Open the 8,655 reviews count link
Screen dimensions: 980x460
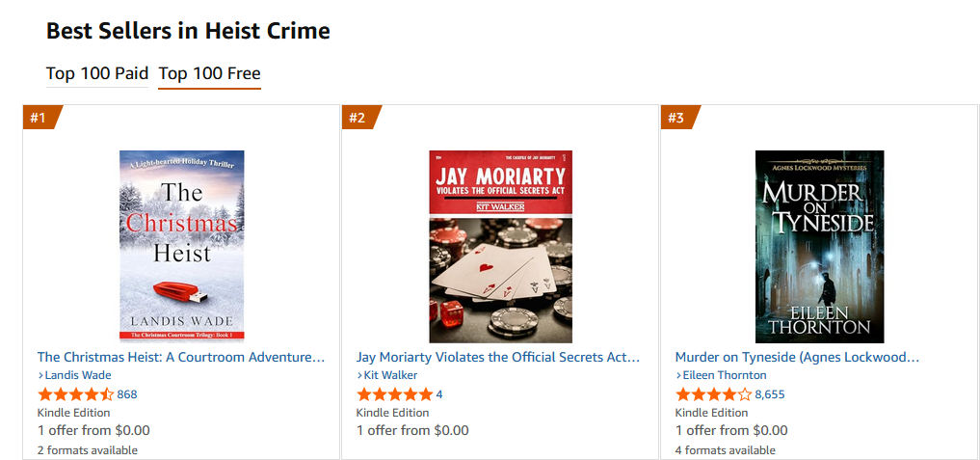pyautogui.click(x=770, y=394)
